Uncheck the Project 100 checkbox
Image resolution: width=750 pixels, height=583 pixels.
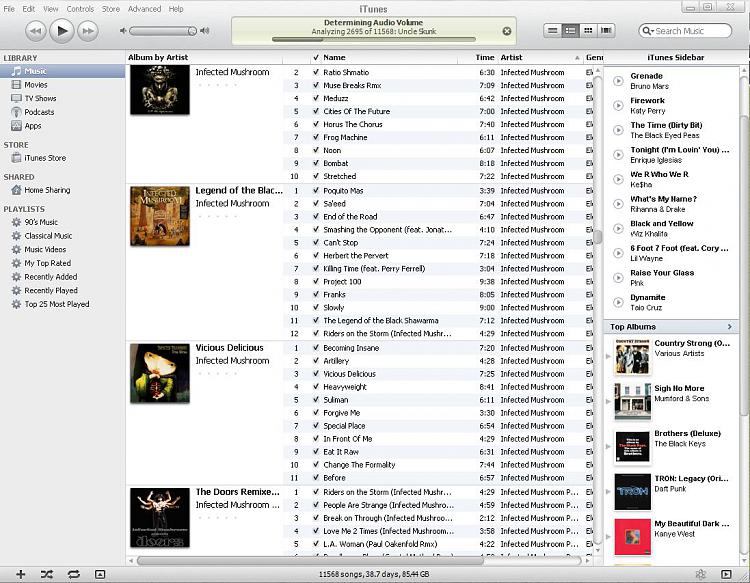pos(316,282)
